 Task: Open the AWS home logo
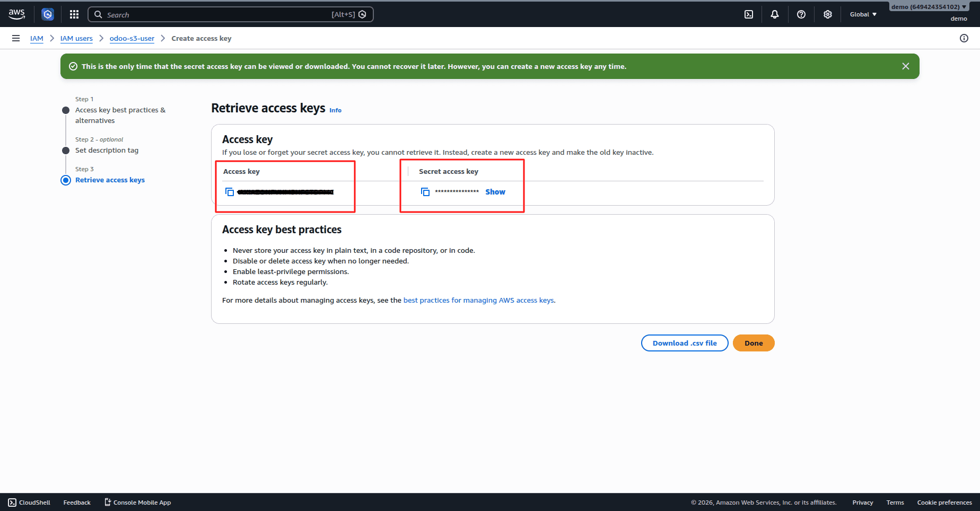pyautogui.click(x=17, y=14)
